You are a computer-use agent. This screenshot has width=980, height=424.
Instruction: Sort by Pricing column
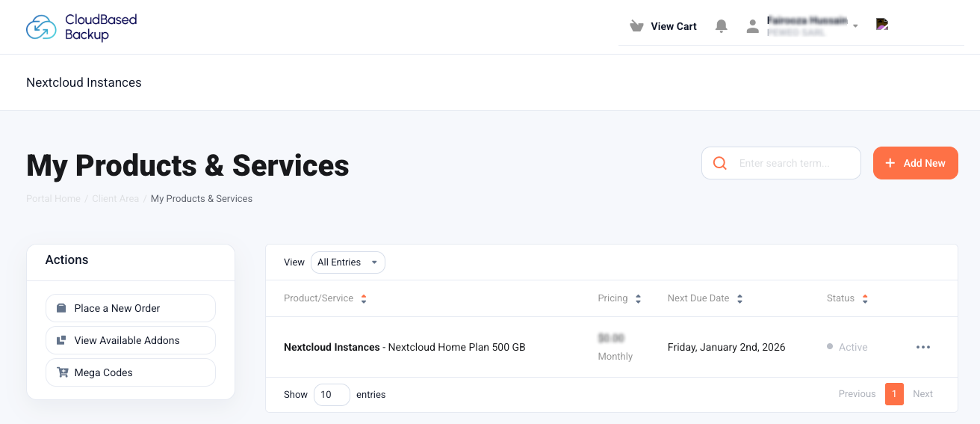pos(619,298)
